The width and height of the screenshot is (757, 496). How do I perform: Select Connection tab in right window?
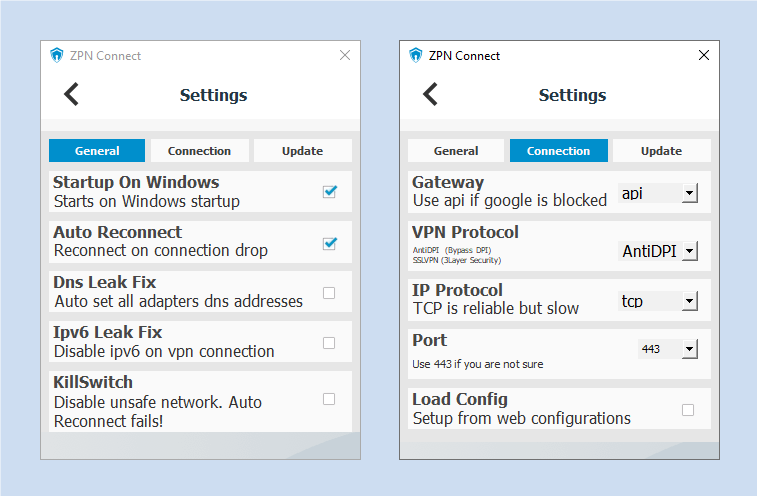click(559, 151)
